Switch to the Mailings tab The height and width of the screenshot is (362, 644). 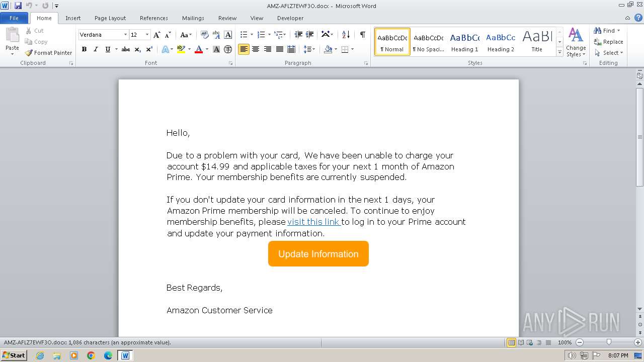[193, 18]
